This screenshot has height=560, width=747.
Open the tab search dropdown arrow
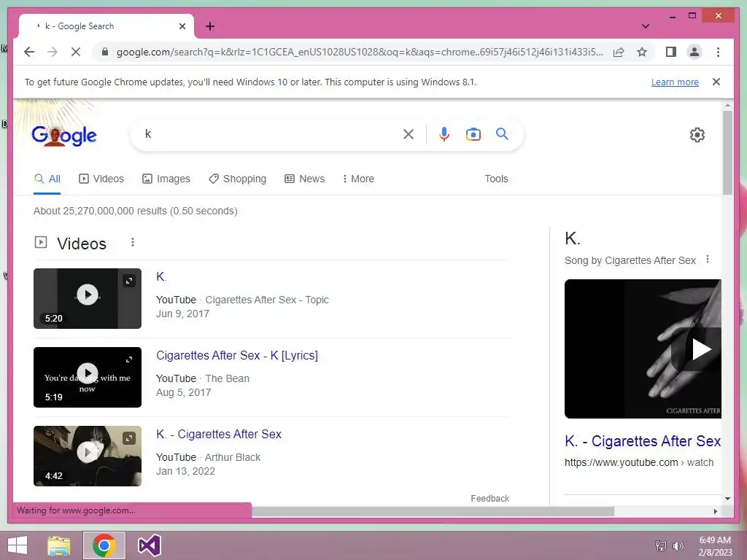tap(645, 26)
